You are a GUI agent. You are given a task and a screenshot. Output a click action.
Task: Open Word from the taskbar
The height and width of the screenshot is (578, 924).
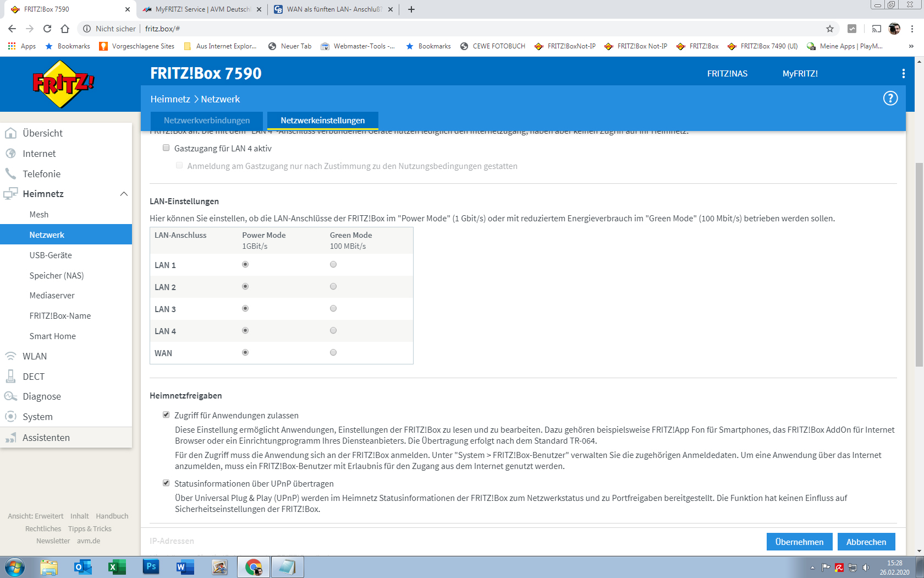click(185, 567)
